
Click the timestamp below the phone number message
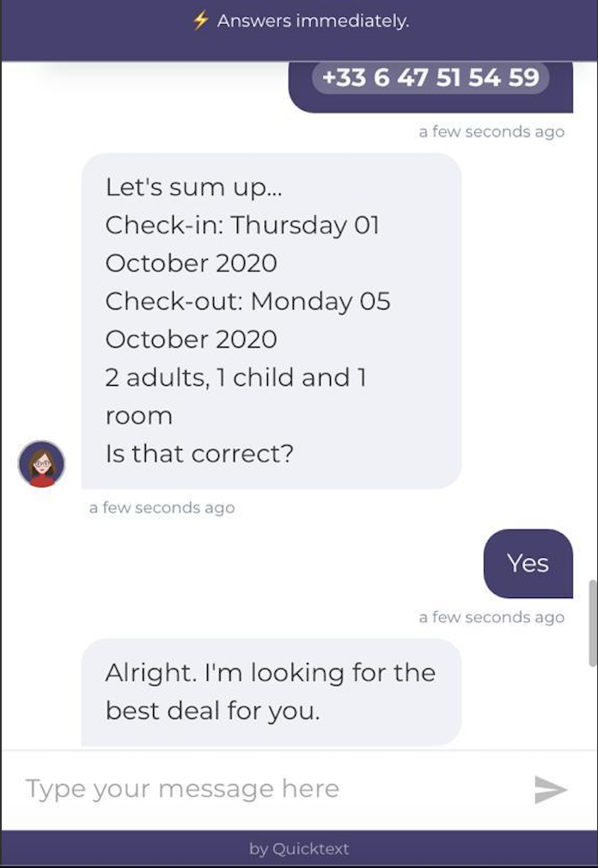(491, 131)
